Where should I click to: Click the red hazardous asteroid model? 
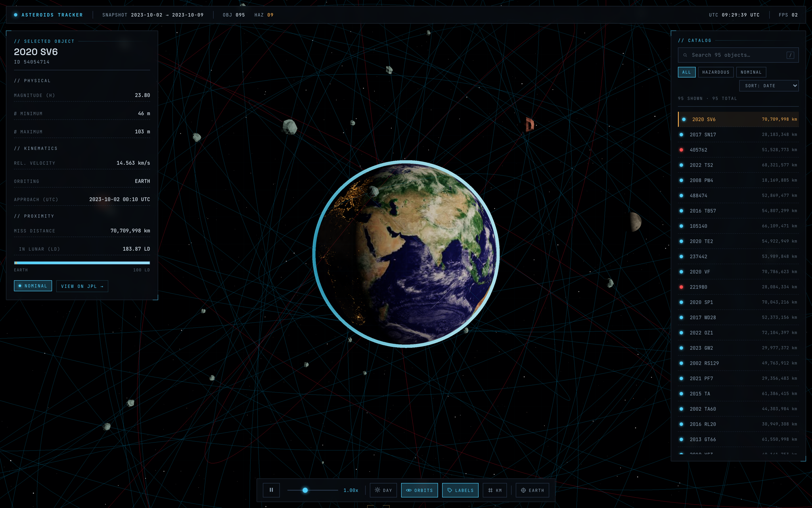(x=530, y=124)
